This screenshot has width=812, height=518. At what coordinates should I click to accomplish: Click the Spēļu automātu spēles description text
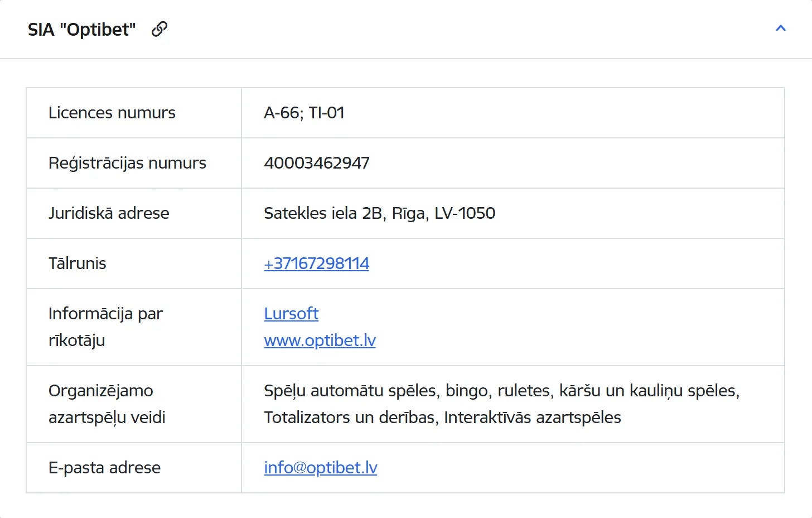tap(352, 391)
